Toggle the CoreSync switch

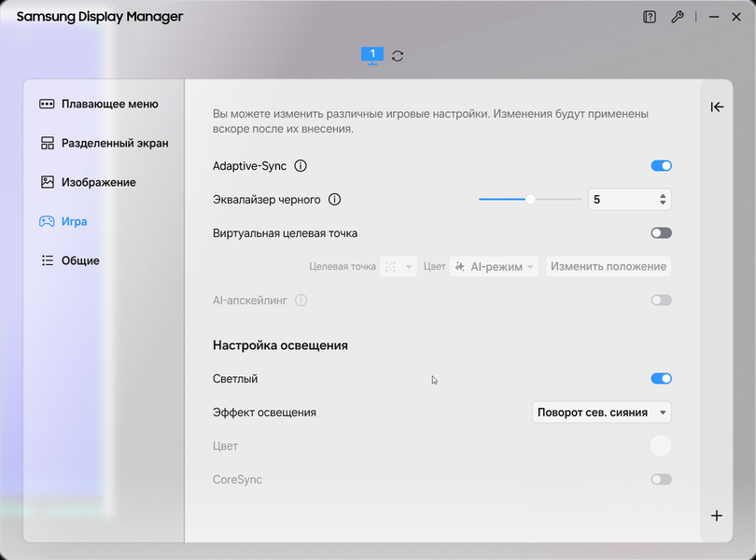click(661, 480)
